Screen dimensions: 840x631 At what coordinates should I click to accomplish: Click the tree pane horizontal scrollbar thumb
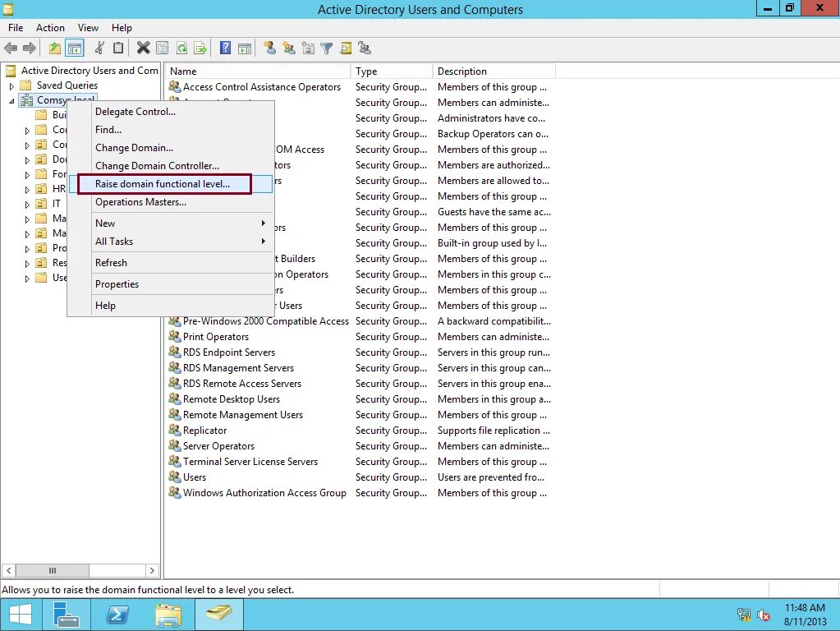pos(52,570)
